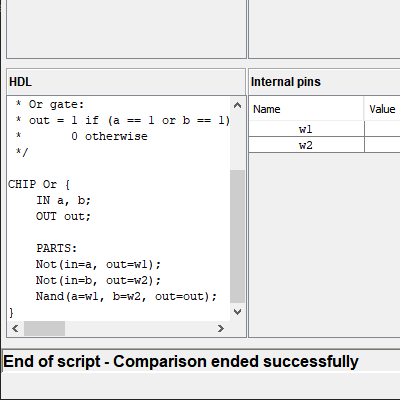Click the 'Not(in=a, out=w1);' line
The width and height of the screenshot is (400, 400).
point(98,264)
